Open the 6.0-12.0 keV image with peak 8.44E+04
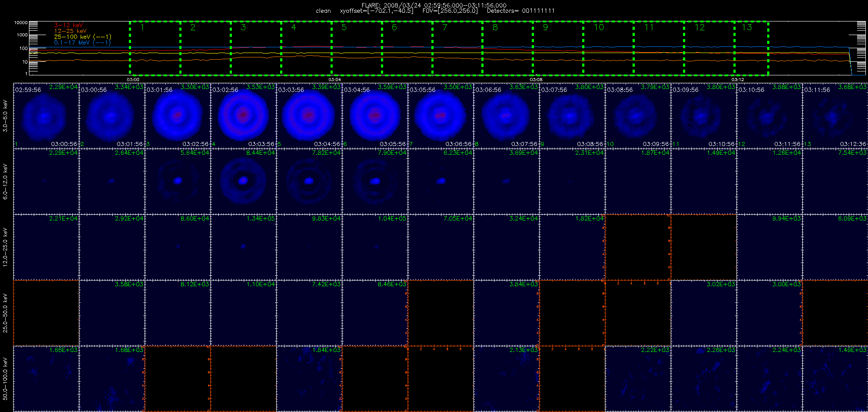868x412 pixels. [243, 181]
